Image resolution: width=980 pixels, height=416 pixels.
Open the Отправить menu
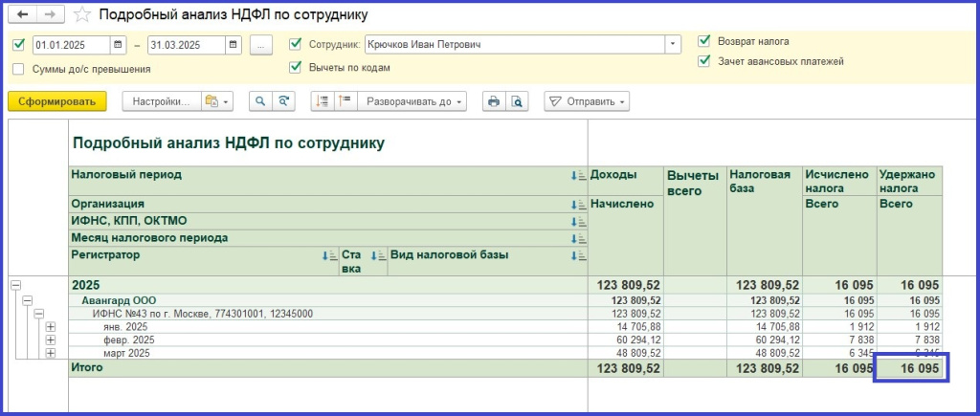[588, 101]
